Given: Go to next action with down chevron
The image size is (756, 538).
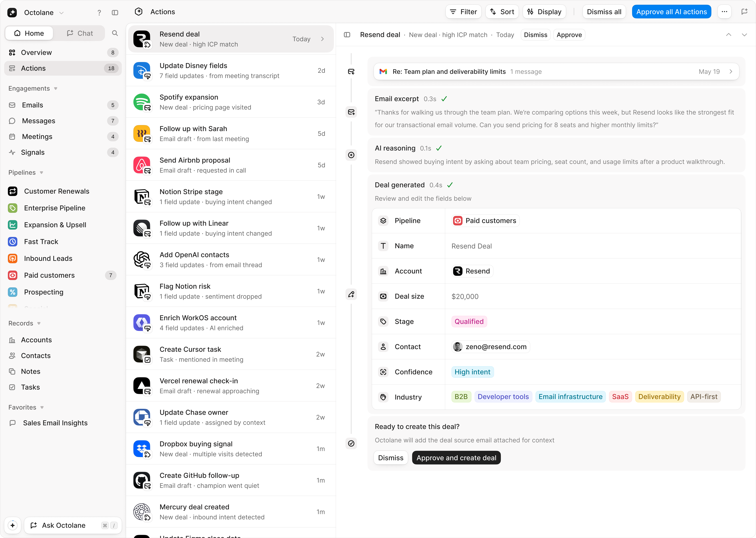Looking at the screenshot, I should pyautogui.click(x=744, y=35).
